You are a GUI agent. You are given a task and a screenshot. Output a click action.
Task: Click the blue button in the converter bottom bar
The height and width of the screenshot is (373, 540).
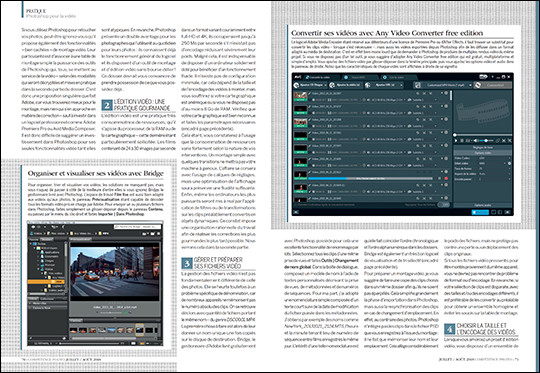tap(480, 212)
